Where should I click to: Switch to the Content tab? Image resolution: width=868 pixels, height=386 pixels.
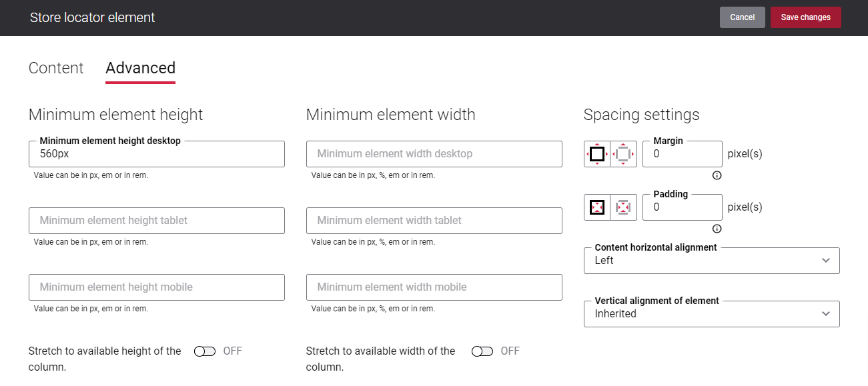tap(56, 68)
